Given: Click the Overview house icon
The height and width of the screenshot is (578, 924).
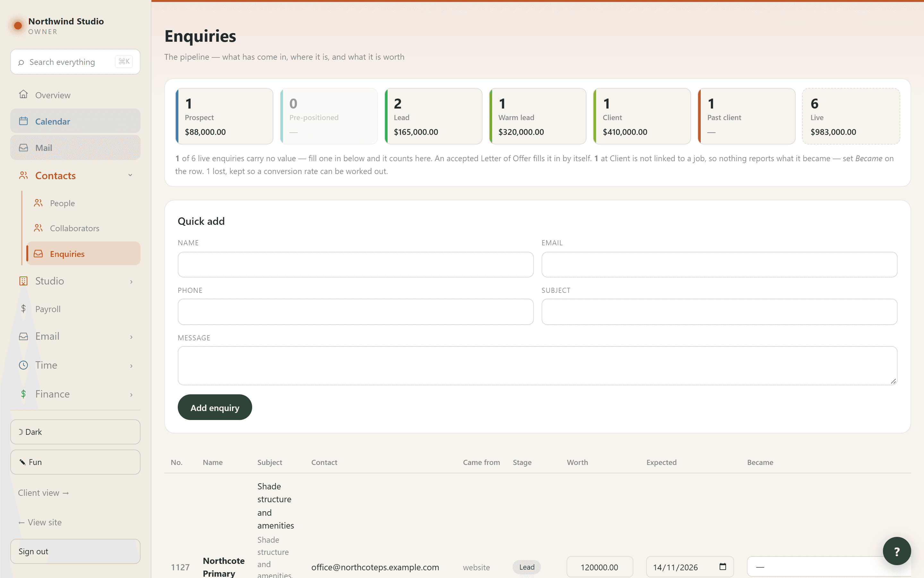Looking at the screenshot, I should (x=23, y=94).
